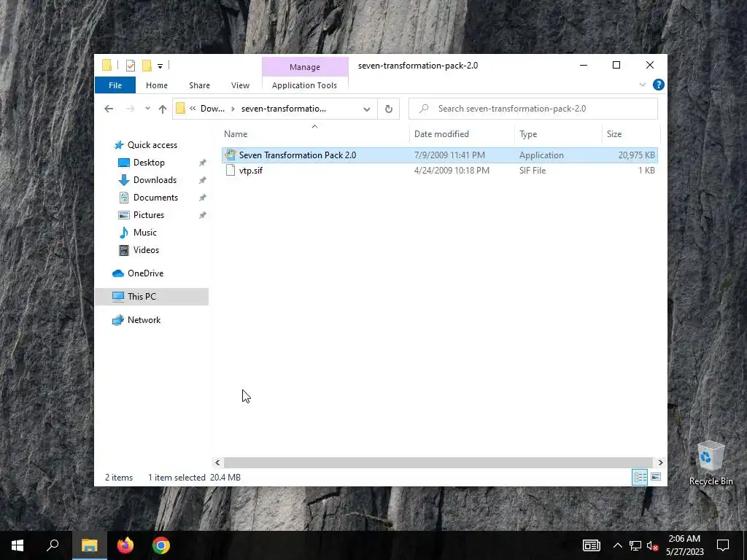Image resolution: width=747 pixels, height=560 pixels.
Task: Open the File menu tab
Action: (x=115, y=85)
